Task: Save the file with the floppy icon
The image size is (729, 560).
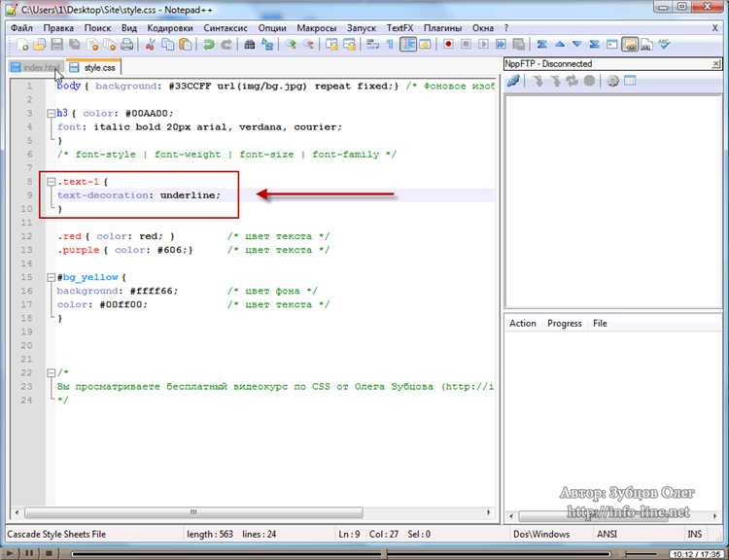Action: [56, 45]
